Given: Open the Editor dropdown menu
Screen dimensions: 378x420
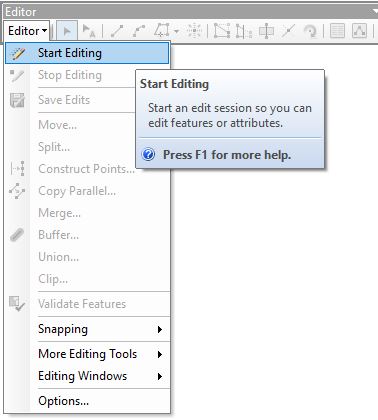Looking at the screenshot, I should tap(27, 31).
